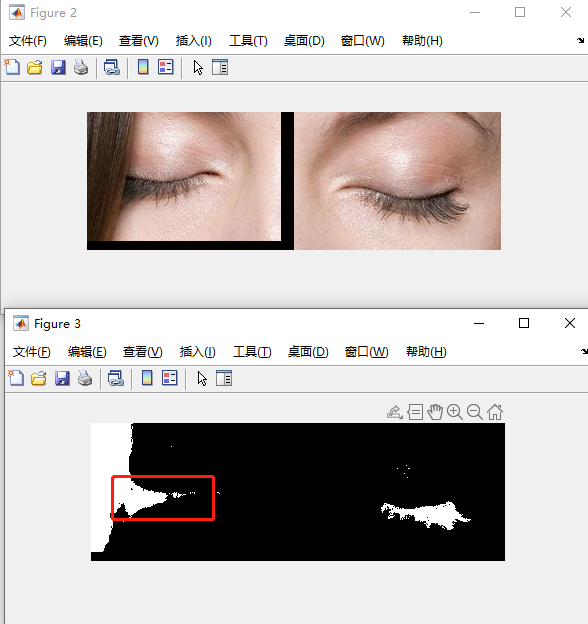Open 文件(F) menu in Figure 3
This screenshot has height=624, width=588.
(x=32, y=352)
